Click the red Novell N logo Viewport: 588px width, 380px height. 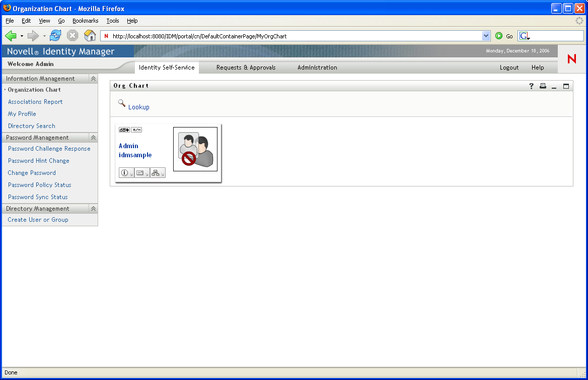click(x=571, y=58)
